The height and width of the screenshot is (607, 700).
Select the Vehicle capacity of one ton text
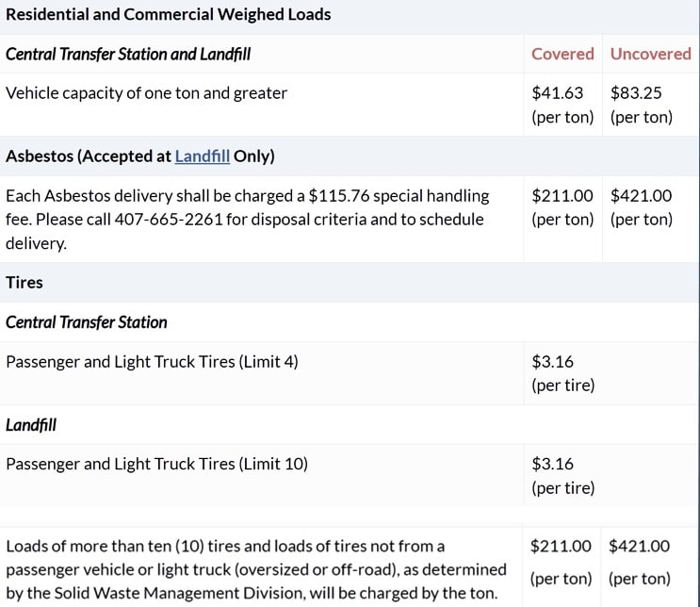coord(146,93)
